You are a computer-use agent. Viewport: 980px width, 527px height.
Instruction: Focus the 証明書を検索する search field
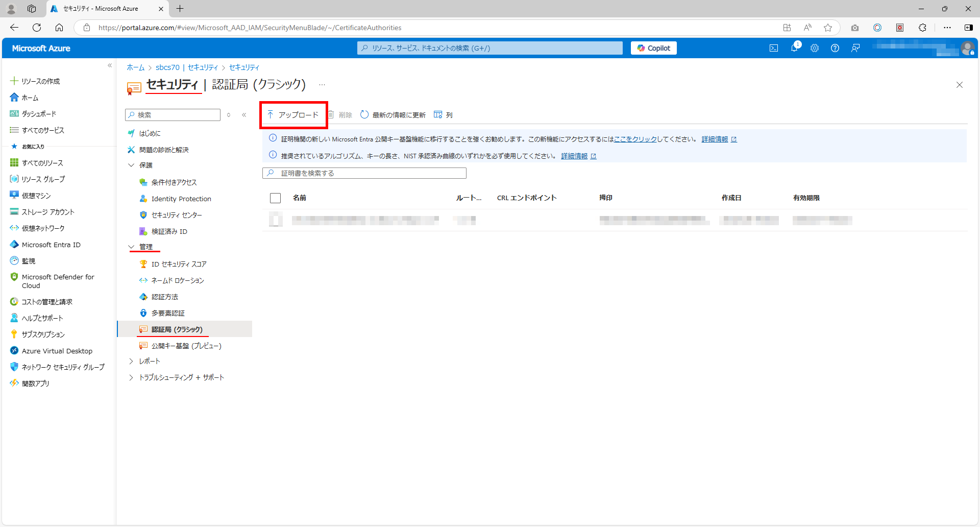coord(364,173)
